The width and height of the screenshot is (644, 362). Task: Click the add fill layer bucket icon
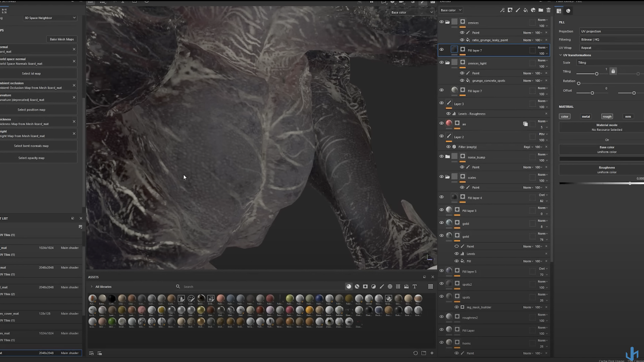[x=525, y=10]
